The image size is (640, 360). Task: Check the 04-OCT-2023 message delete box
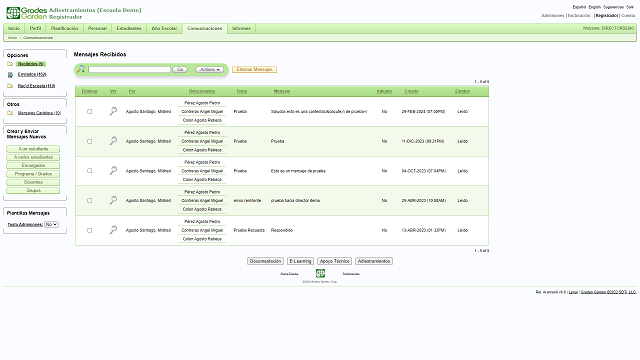click(x=89, y=171)
